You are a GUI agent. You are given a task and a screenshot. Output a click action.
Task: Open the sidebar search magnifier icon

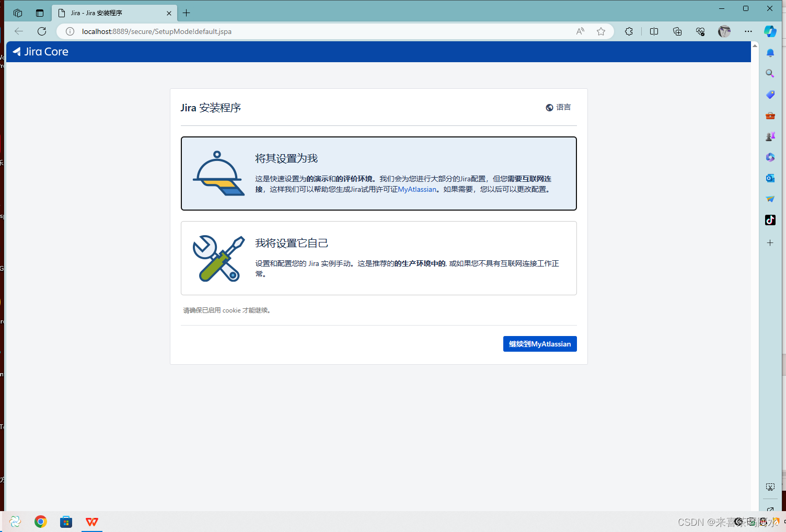pos(770,74)
